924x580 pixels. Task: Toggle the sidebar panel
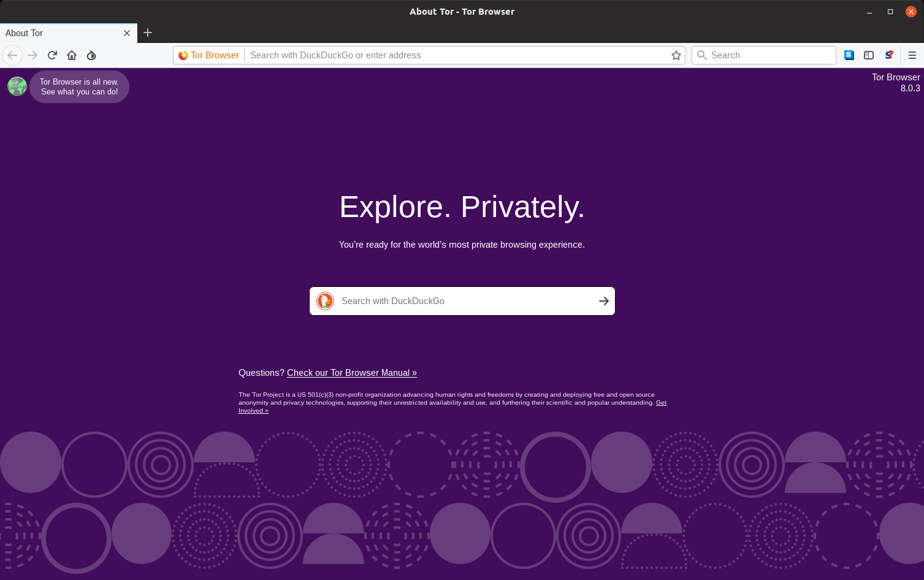[869, 55]
